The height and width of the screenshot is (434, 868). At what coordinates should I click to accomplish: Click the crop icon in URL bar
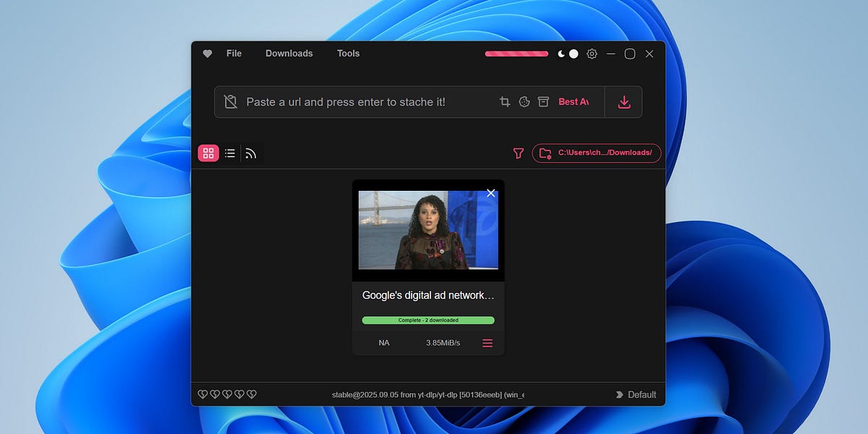click(x=505, y=102)
